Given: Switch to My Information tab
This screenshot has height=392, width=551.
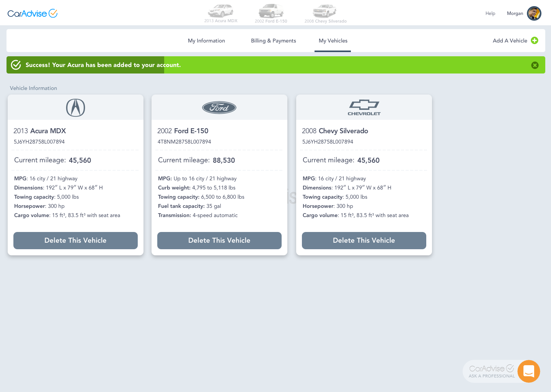Looking at the screenshot, I should point(206,41).
